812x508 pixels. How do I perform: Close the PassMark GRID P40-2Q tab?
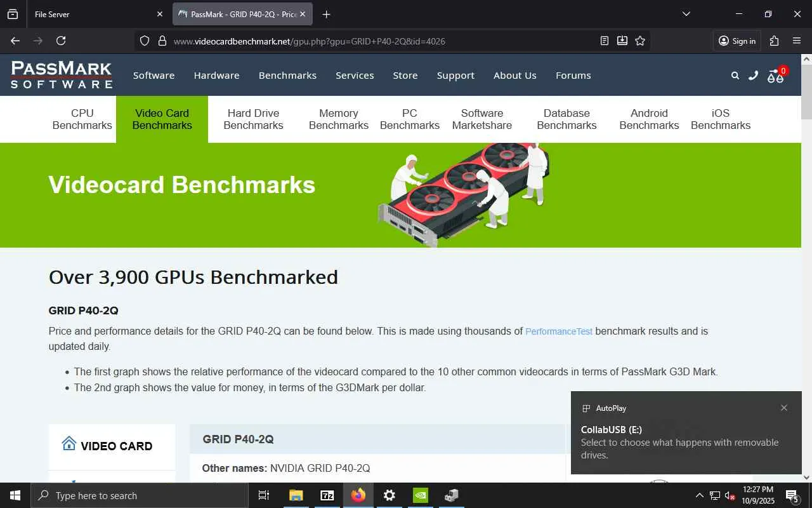click(303, 14)
